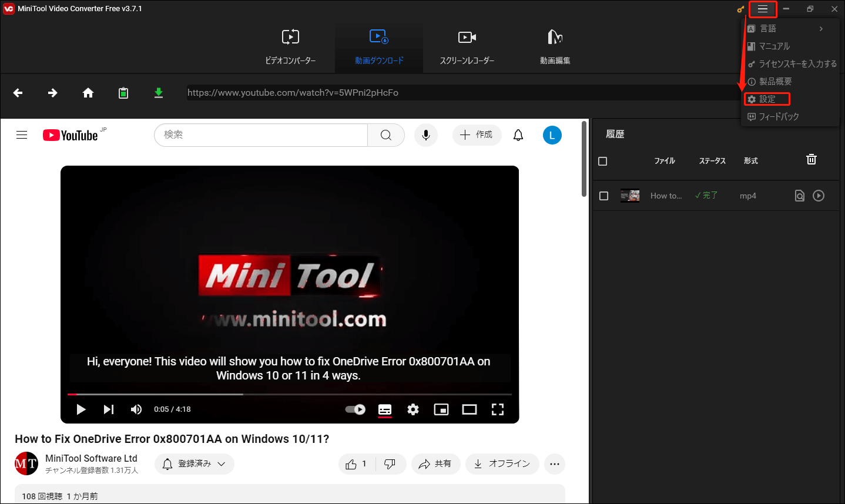The image size is (845, 504).
Task: Click the mp4 format cell
Action: click(748, 196)
